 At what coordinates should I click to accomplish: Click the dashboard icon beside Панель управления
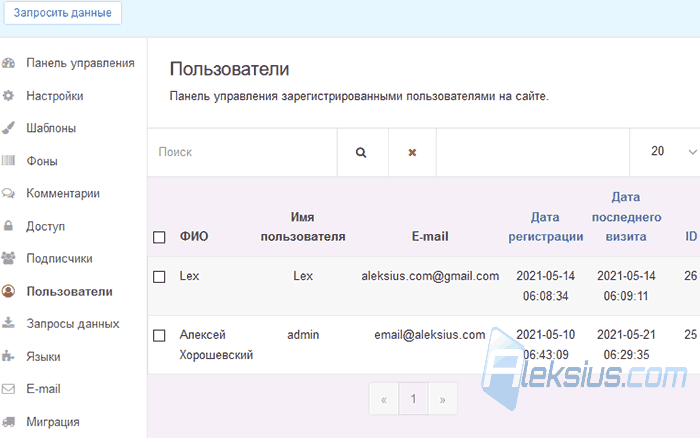pyautogui.click(x=8, y=63)
